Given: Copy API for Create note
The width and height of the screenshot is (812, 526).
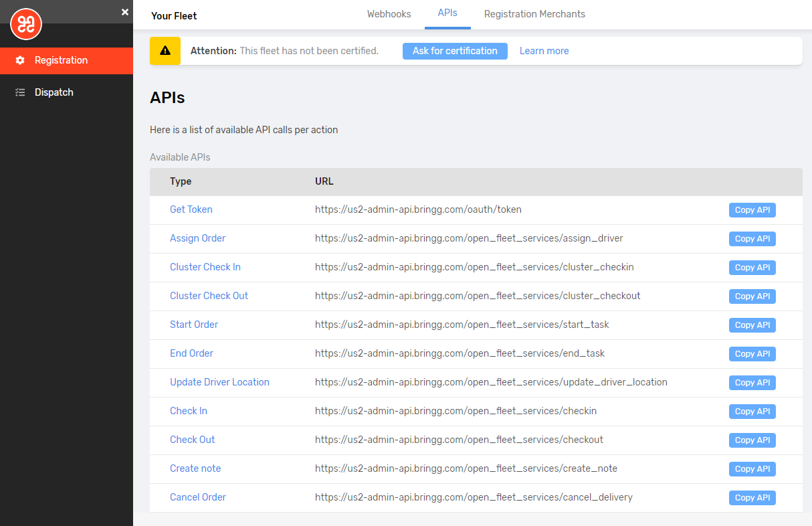Looking at the screenshot, I should [752, 469].
